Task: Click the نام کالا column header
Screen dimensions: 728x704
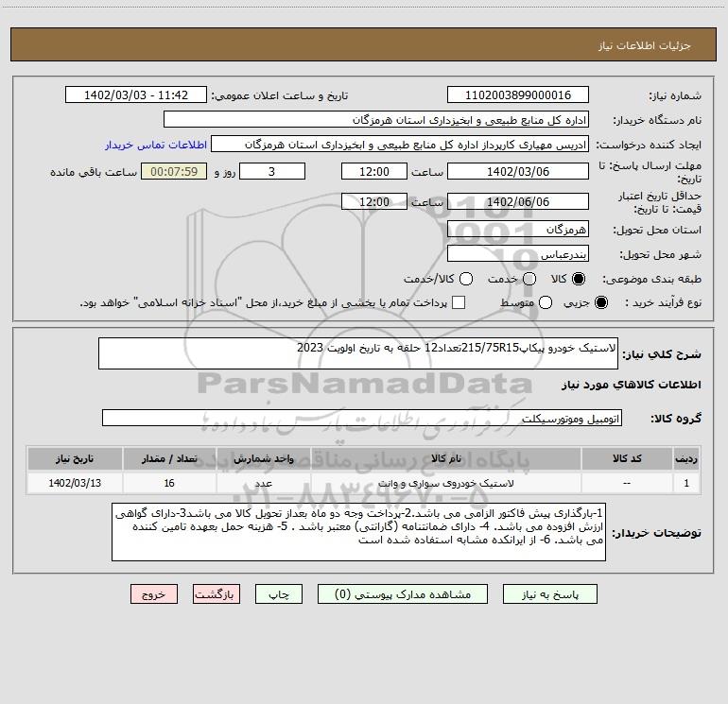Action: pos(445,458)
